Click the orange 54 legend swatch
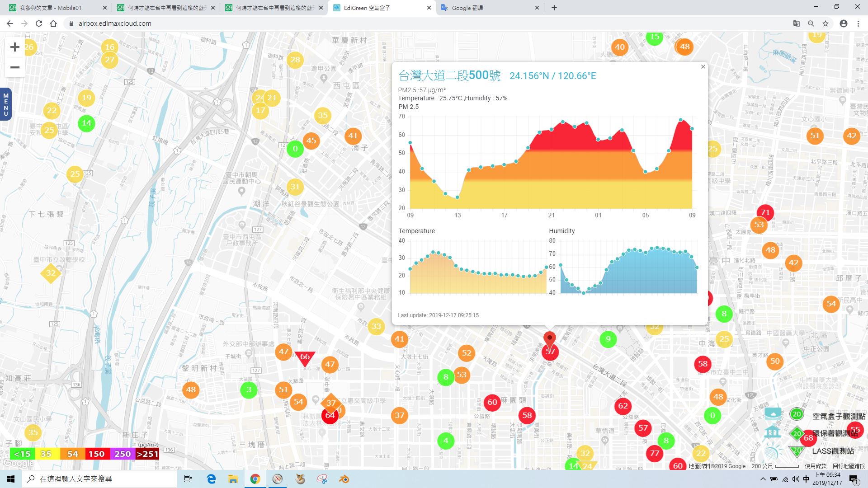Screen dimensions: 868x488 [72, 454]
